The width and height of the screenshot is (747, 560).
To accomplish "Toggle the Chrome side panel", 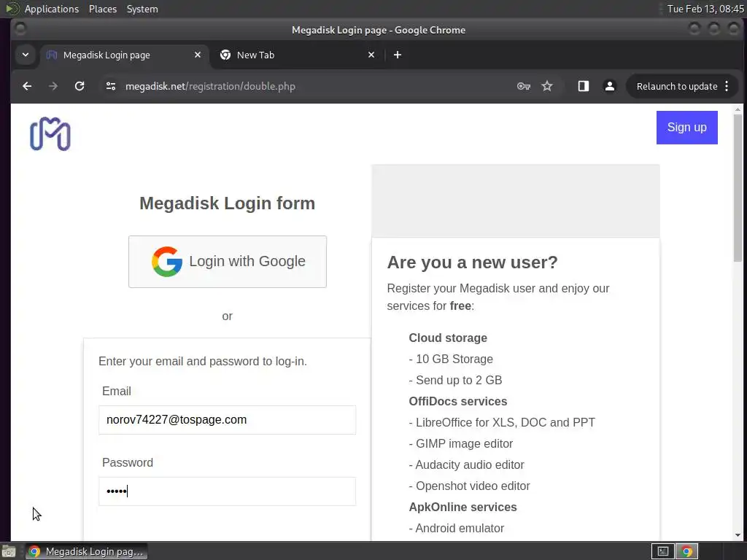I will [583, 86].
